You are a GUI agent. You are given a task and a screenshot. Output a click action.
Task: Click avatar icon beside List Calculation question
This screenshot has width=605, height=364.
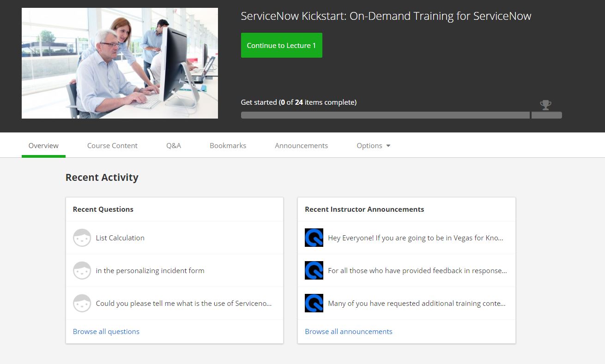[82, 238]
